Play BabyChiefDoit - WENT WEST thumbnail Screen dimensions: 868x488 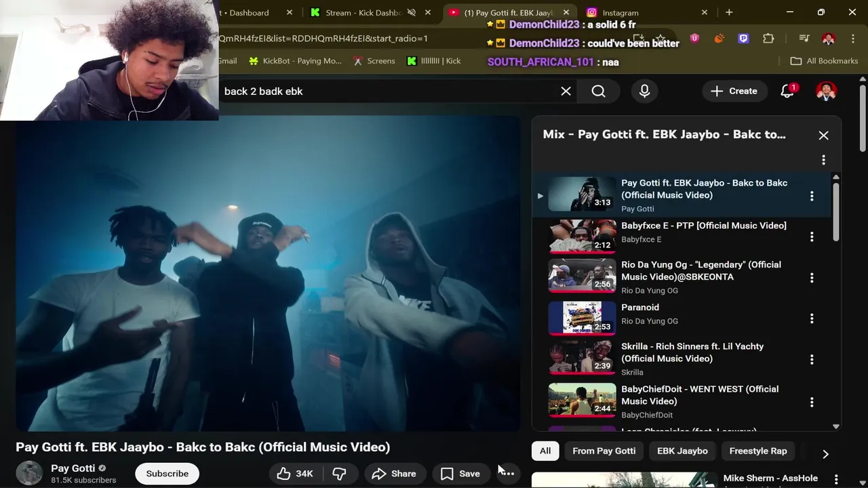pos(582,401)
